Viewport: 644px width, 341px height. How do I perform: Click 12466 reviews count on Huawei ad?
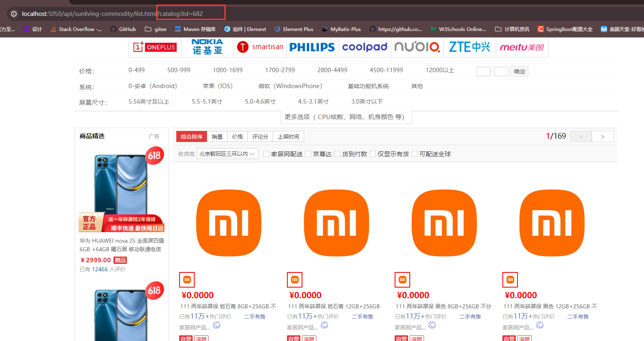100,269
